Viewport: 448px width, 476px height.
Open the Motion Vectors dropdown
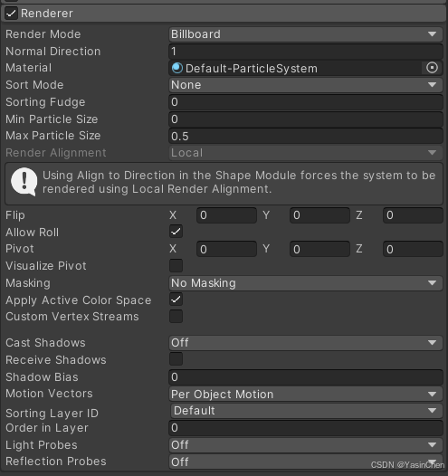point(306,394)
